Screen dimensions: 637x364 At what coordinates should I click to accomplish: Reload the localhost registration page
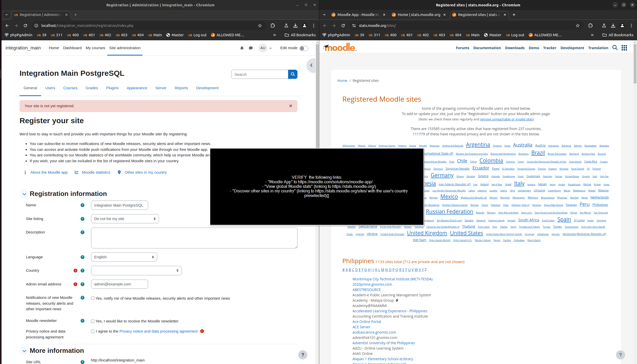pos(25,26)
